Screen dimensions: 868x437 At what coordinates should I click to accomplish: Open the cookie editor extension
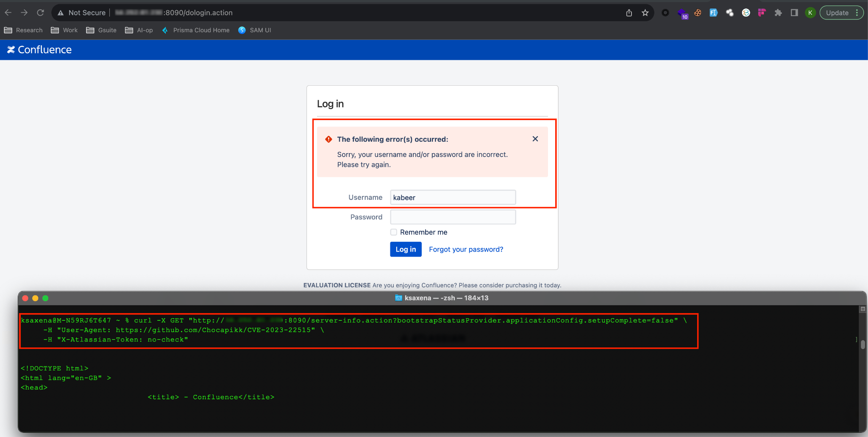(698, 13)
